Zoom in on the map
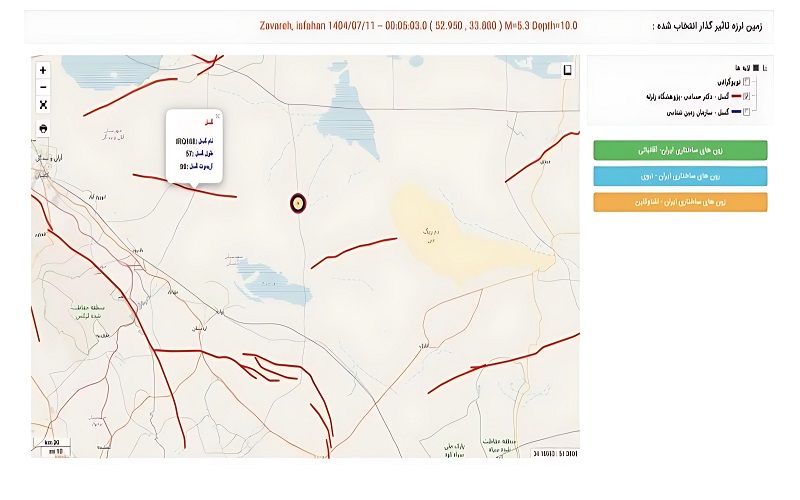 pyautogui.click(x=42, y=70)
